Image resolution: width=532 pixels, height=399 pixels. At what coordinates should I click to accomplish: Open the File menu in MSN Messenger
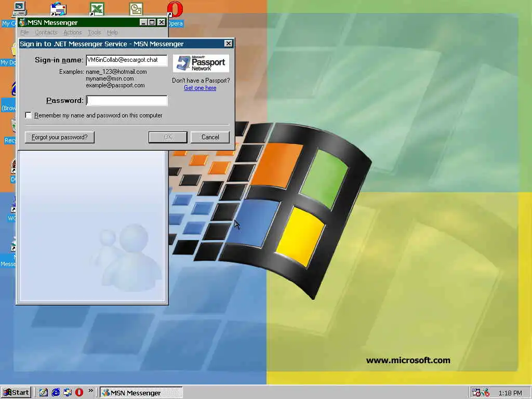[x=24, y=32]
